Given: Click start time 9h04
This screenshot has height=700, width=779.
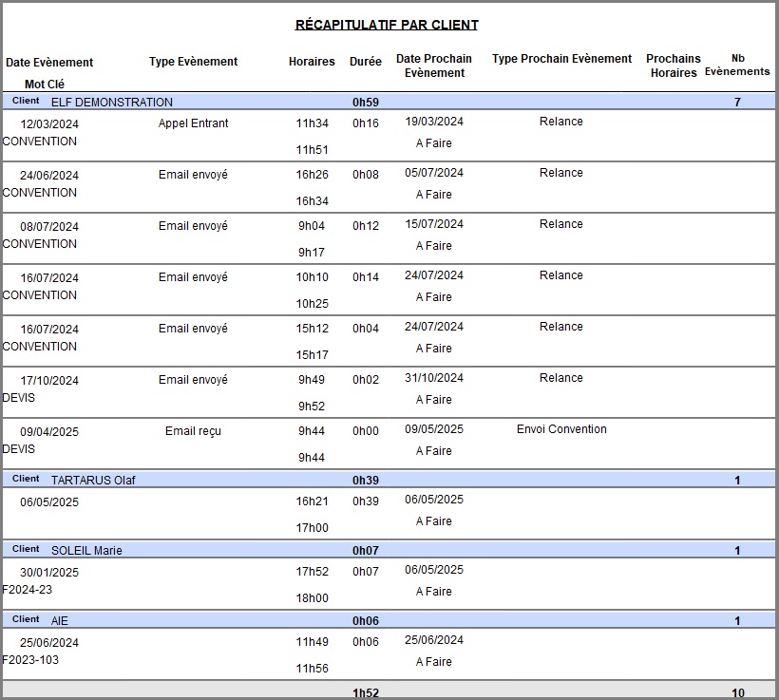Looking at the screenshot, I should [312, 225].
